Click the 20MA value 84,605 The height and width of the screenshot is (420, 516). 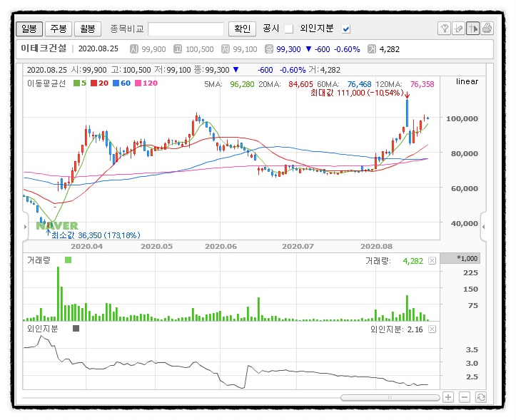[300, 84]
